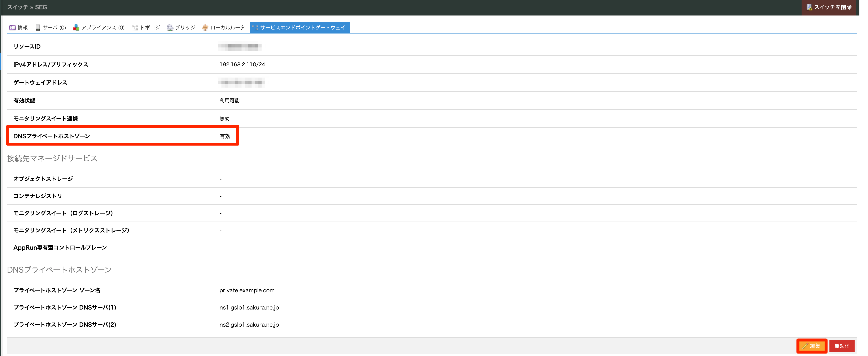Open the ブリッジ tab
The height and width of the screenshot is (356, 868).
coord(185,28)
